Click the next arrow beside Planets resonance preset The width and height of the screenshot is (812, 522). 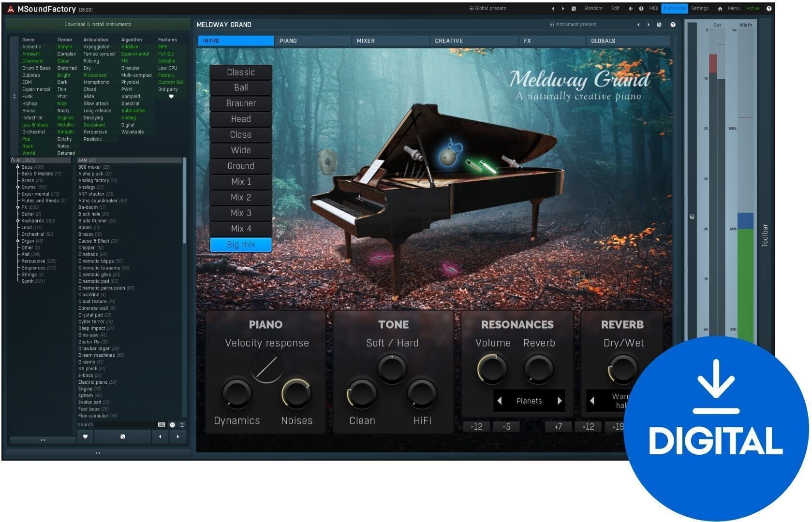560,401
